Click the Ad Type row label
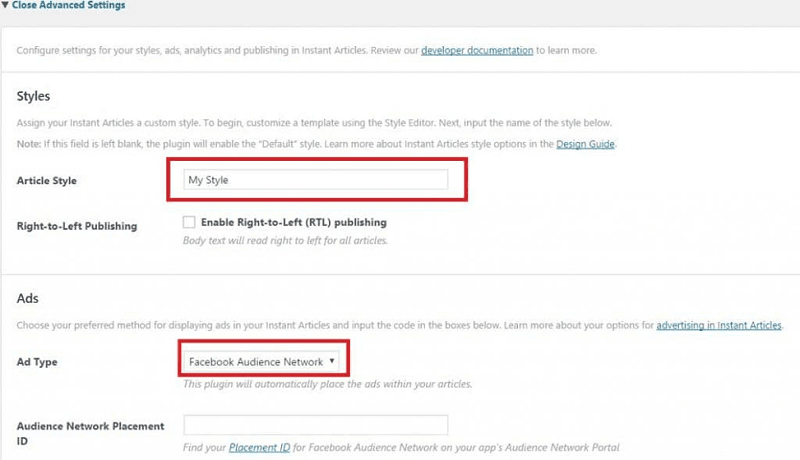 click(37, 361)
